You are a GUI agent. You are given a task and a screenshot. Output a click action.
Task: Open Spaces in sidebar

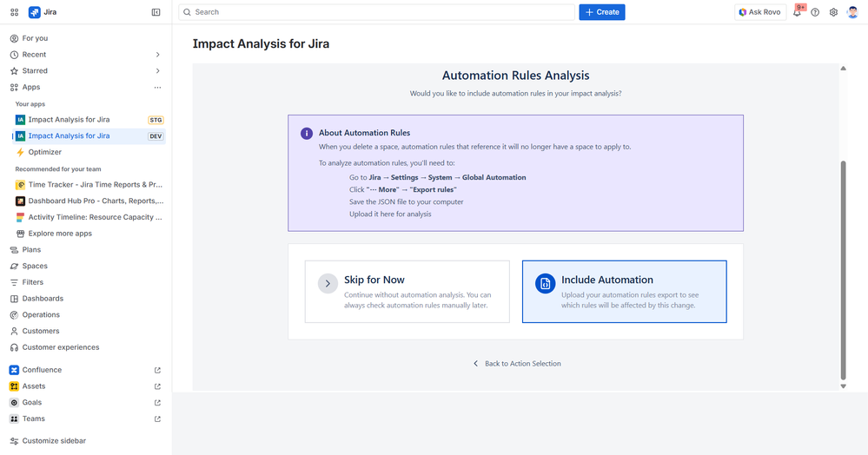[35, 266]
